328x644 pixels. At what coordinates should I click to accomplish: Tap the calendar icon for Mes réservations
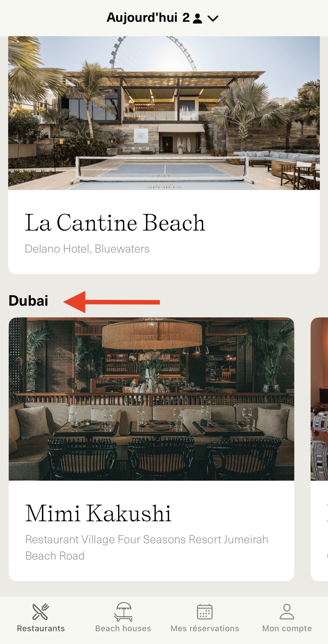click(205, 612)
